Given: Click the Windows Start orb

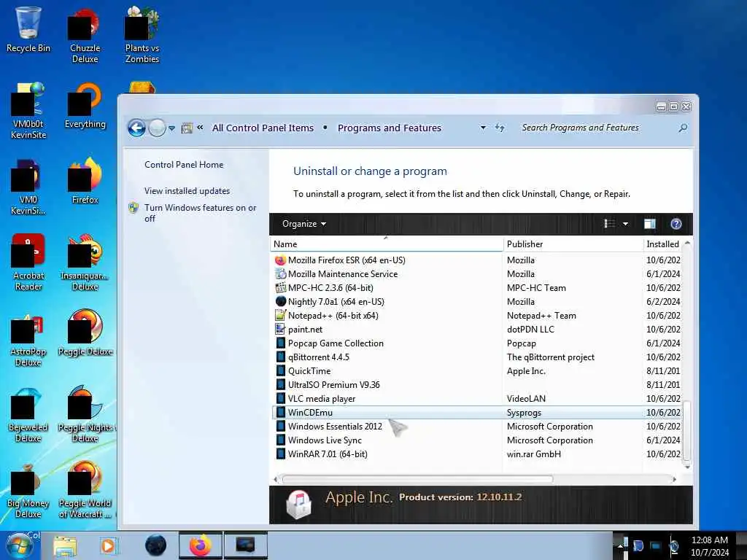Looking at the screenshot, I should point(19,545).
